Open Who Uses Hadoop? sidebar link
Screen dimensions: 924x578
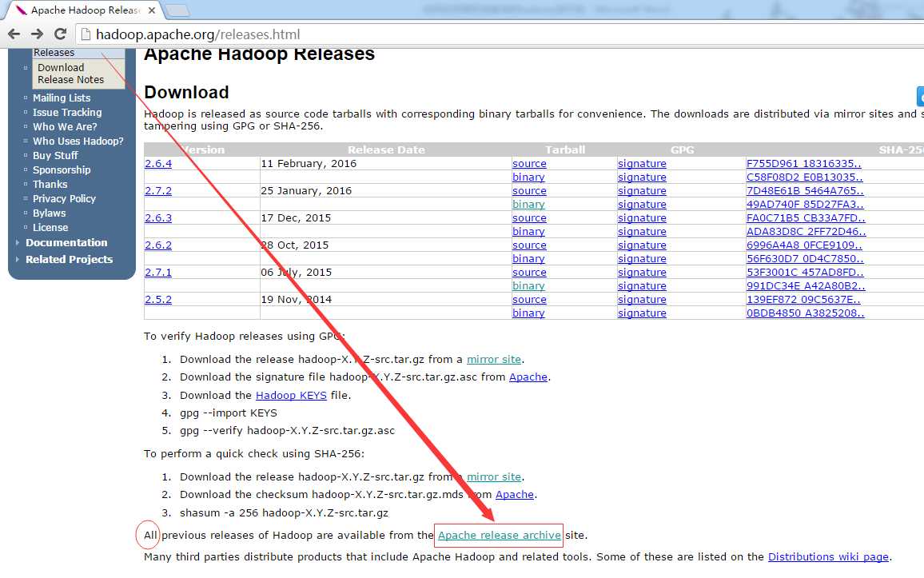[x=78, y=141]
